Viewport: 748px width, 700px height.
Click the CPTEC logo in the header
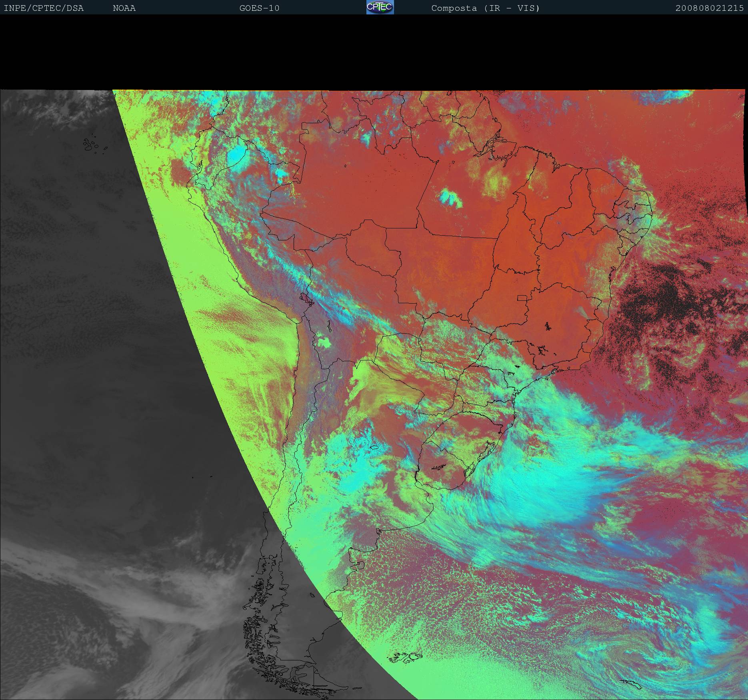pyautogui.click(x=380, y=8)
